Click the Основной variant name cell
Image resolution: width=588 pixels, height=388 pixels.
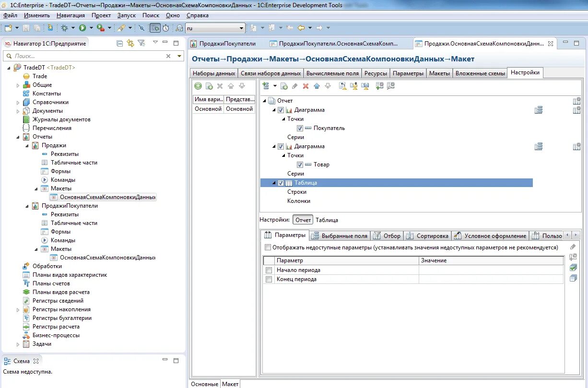(208, 109)
